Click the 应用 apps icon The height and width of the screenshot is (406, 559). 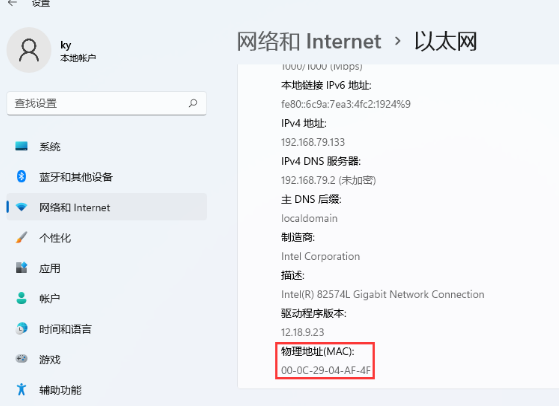coord(21,268)
